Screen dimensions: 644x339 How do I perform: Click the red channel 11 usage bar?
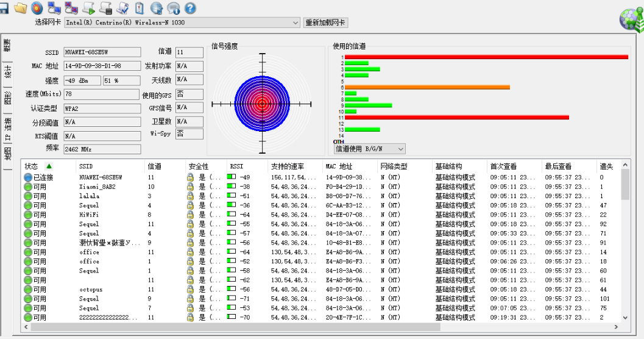point(457,118)
